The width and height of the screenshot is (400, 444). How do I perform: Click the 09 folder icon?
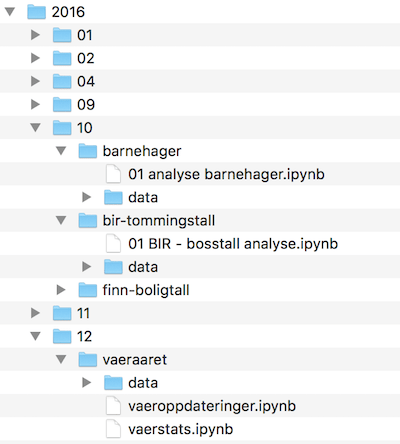[x=62, y=104]
